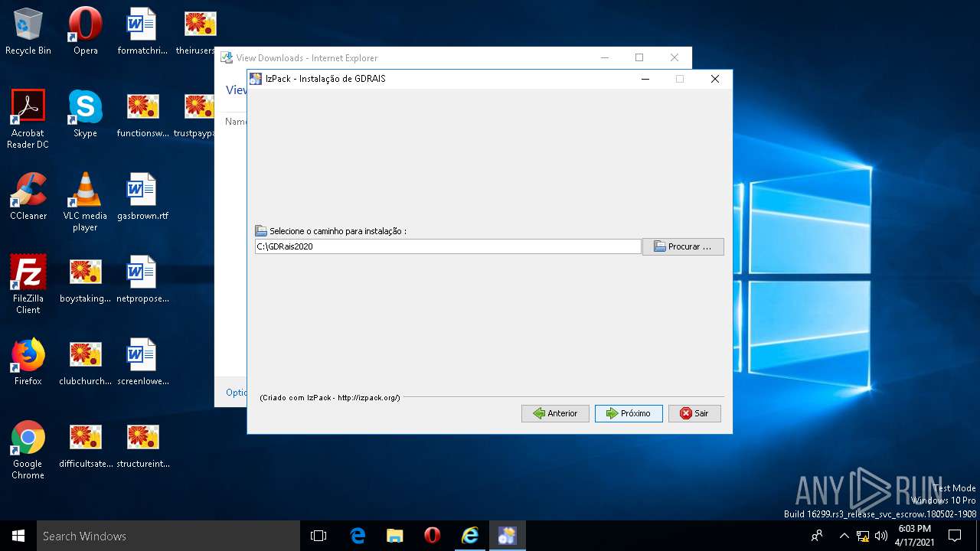
Task: Open the network status tray icon
Action: point(863,536)
